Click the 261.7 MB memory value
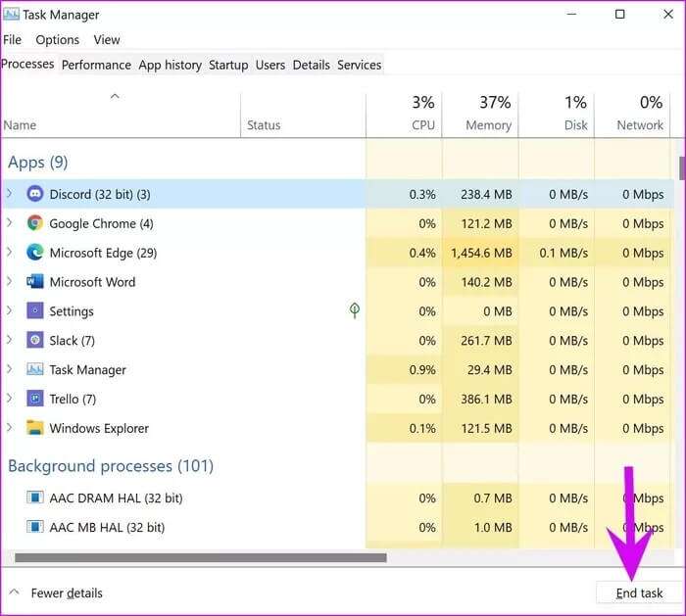 tap(486, 340)
